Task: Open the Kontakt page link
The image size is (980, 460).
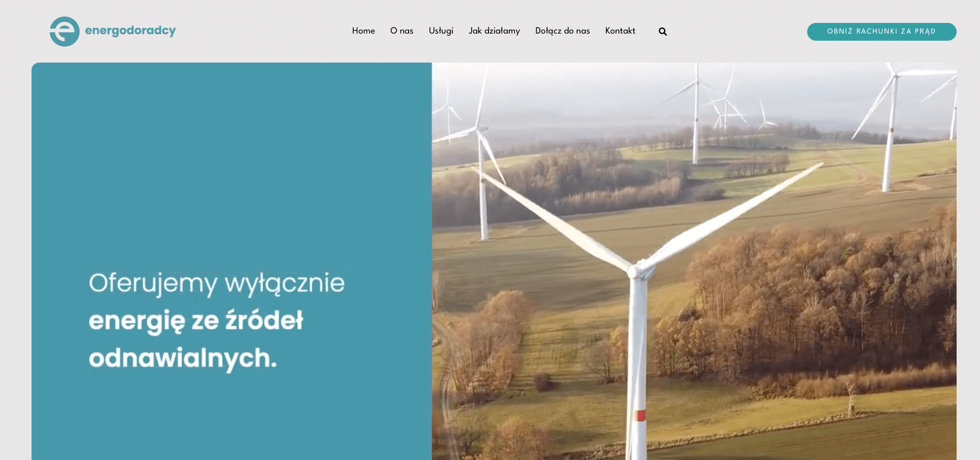Action: 620,31
